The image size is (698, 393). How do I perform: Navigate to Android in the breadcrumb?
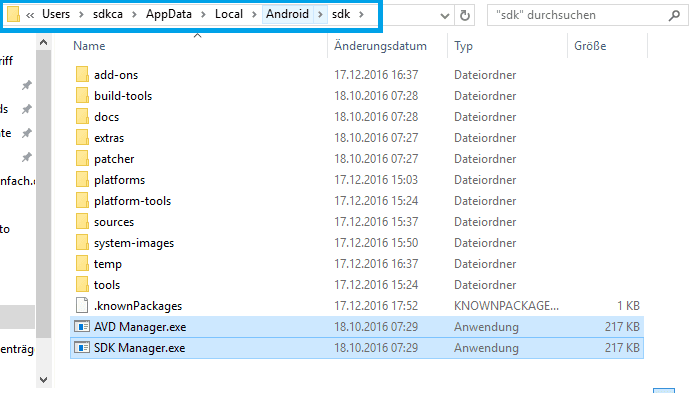click(288, 14)
